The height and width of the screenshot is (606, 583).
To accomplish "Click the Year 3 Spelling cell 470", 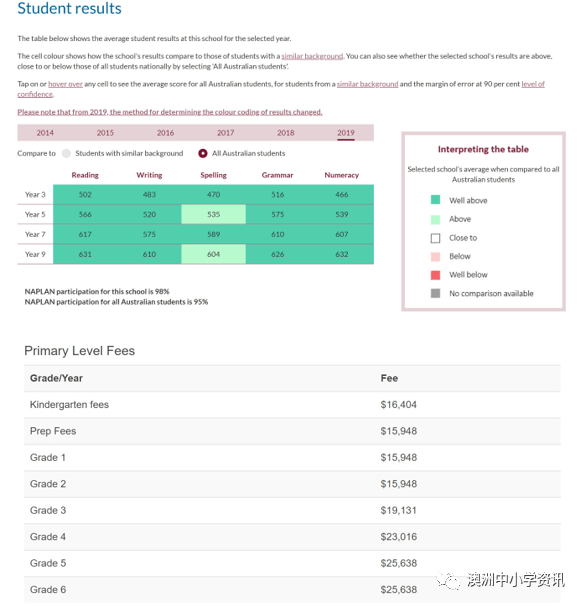I will (213, 194).
